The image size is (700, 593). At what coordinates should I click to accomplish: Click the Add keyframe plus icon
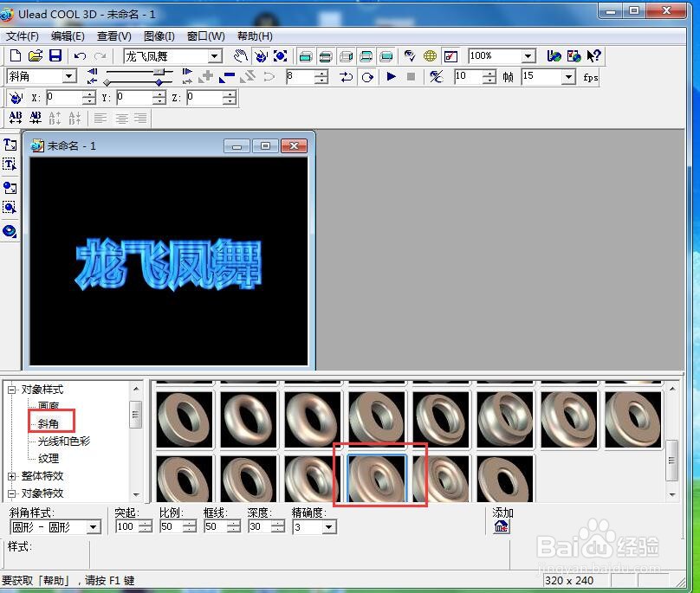pos(206,77)
